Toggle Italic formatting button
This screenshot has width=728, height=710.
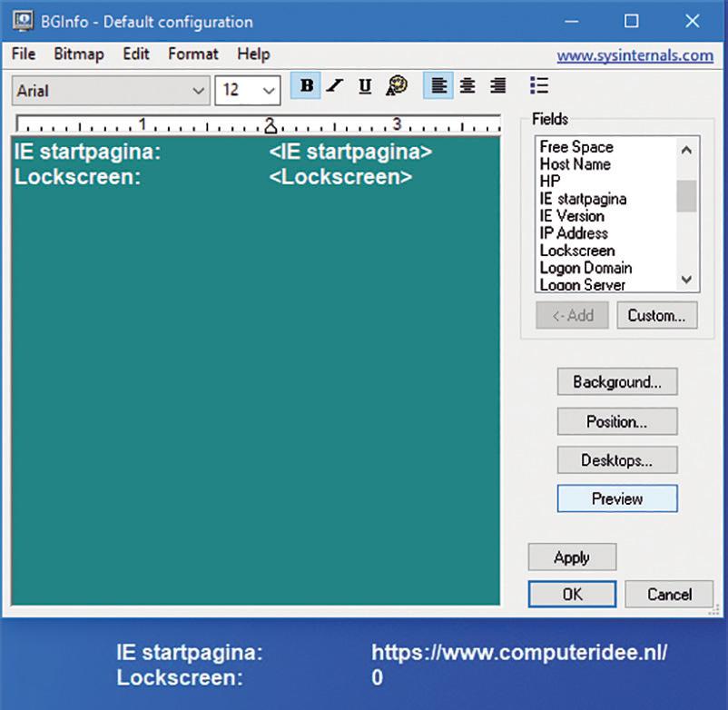coord(335,86)
